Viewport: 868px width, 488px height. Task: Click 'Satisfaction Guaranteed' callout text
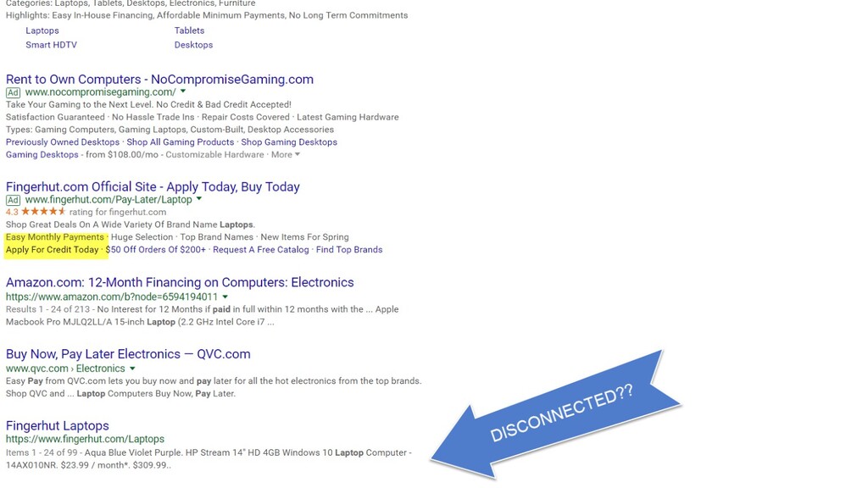coord(55,117)
